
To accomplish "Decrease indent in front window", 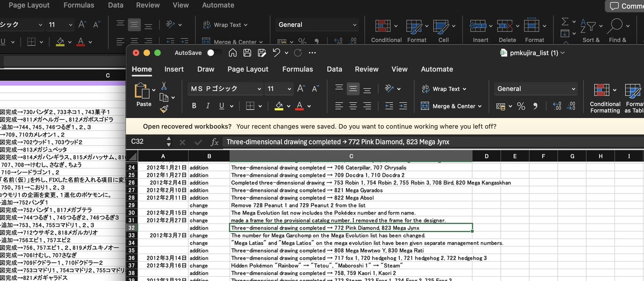I will point(390,106).
